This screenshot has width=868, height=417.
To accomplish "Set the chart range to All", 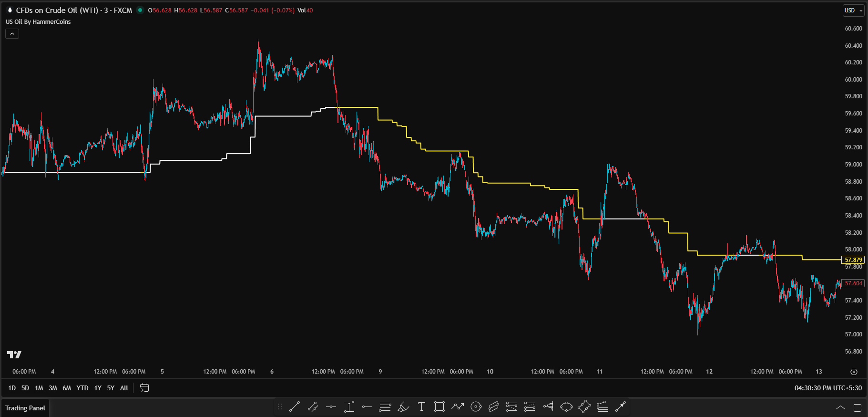I will tap(124, 388).
